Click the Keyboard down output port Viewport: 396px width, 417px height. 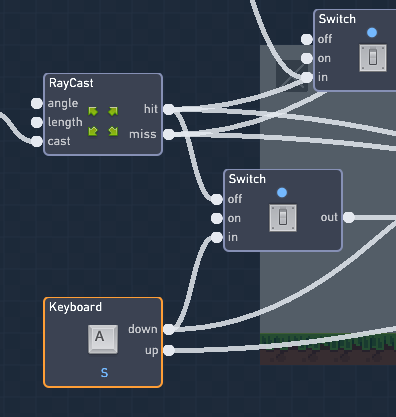click(x=169, y=329)
